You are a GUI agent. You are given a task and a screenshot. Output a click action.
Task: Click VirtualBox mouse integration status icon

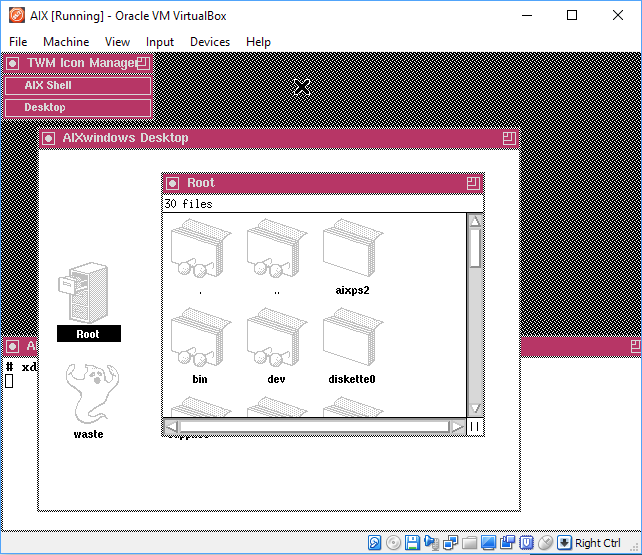pyautogui.click(x=545, y=543)
